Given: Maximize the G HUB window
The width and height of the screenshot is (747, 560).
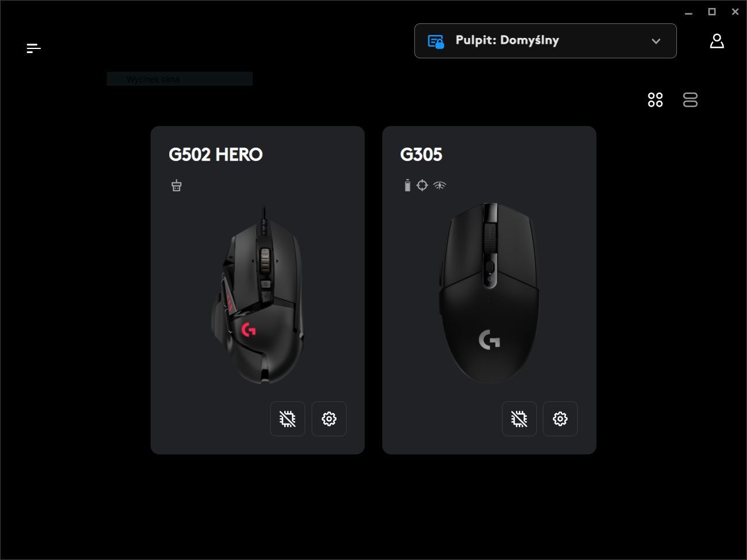Looking at the screenshot, I should click(x=712, y=12).
